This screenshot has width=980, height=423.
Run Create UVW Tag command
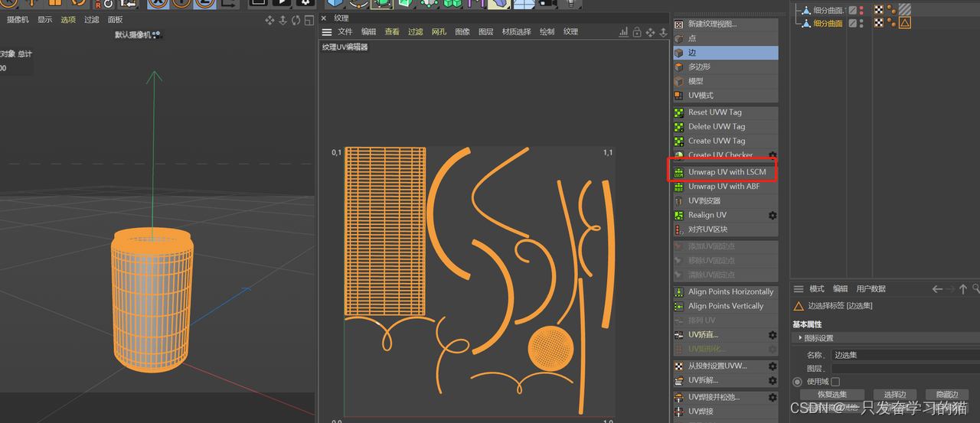725,141
